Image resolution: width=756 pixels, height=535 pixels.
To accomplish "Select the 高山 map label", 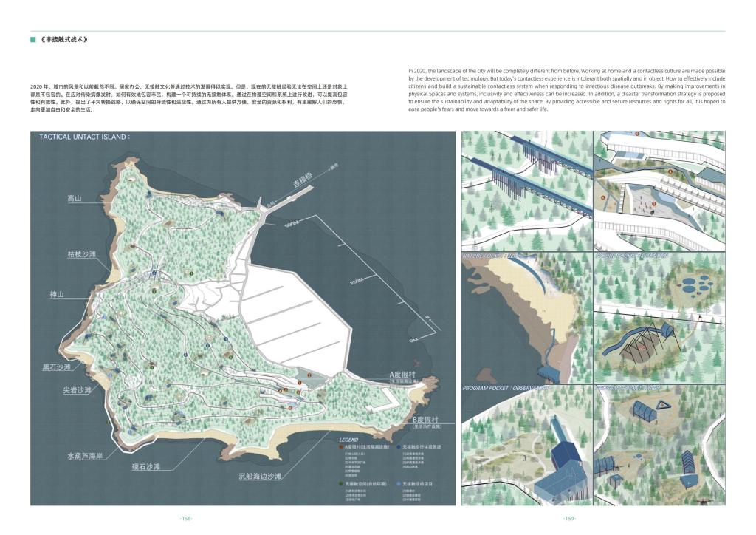I will 75,198.
